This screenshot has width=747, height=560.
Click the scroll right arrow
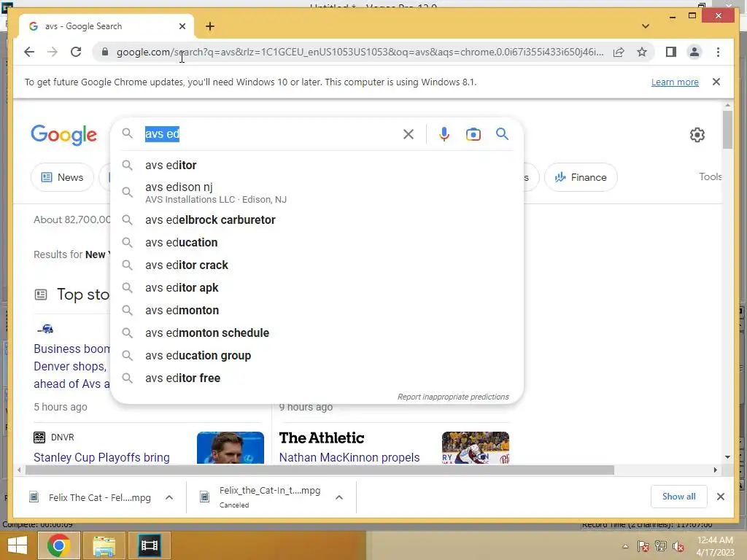[715, 470]
